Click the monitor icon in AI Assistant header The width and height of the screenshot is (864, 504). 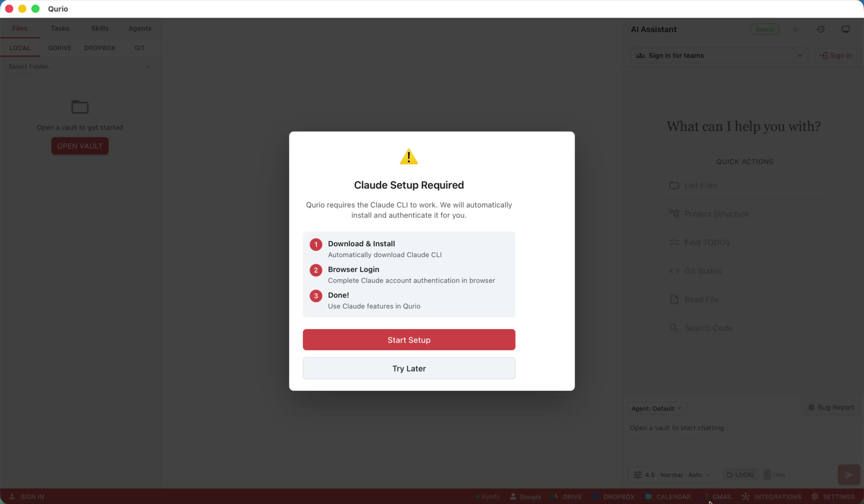845,29
